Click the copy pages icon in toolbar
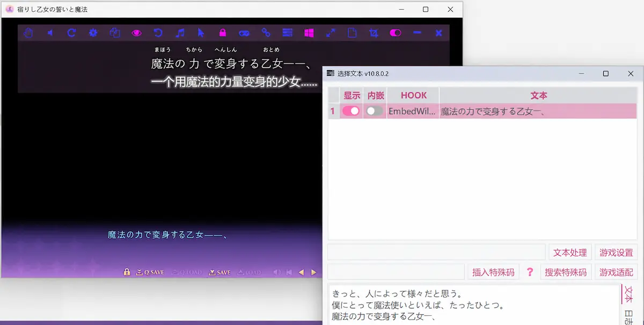 tap(115, 33)
